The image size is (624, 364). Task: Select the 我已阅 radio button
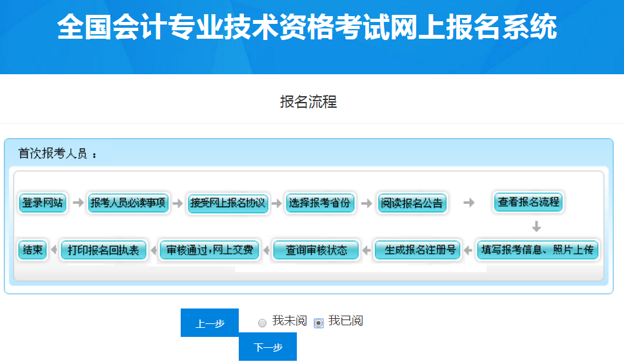point(319,323)
